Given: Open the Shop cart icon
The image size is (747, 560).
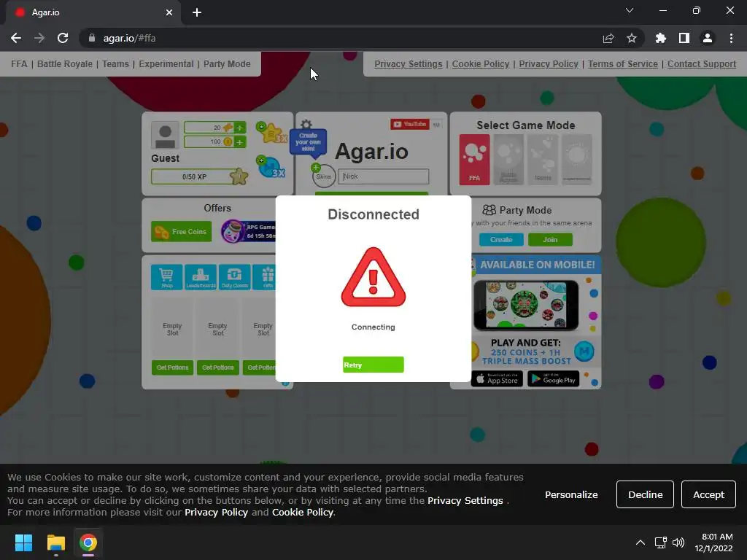Looking at the screenshot, I should (167, 276).
